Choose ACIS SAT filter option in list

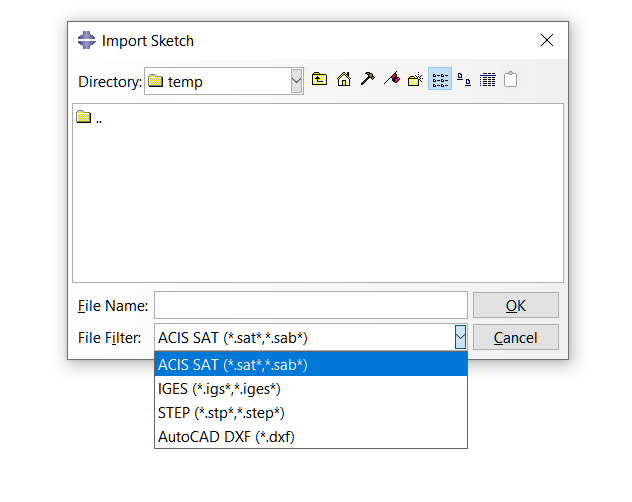[311, 365]
